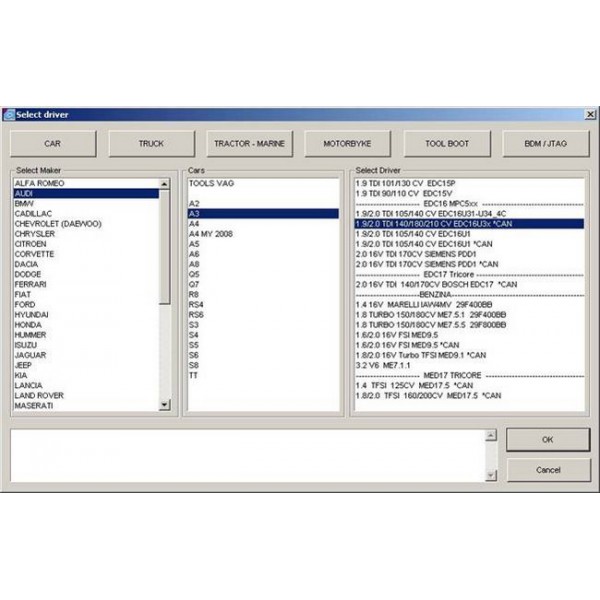Select 1.8 TURBO 150/180CV ME7.5.5 29F800BB
The width and height of the screenshot is (600, 600).
pyautogui.click(x=470, y=325)
